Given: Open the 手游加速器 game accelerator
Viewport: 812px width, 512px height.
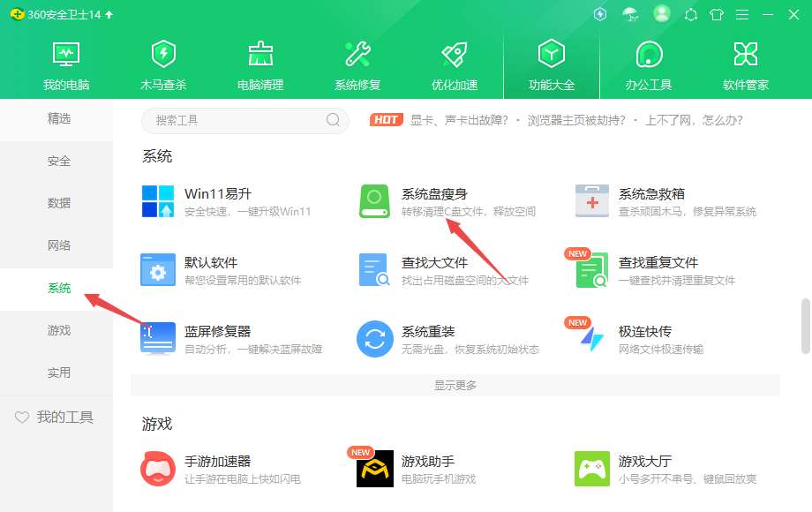Looking at the screenshot, I should pos(158,469).
